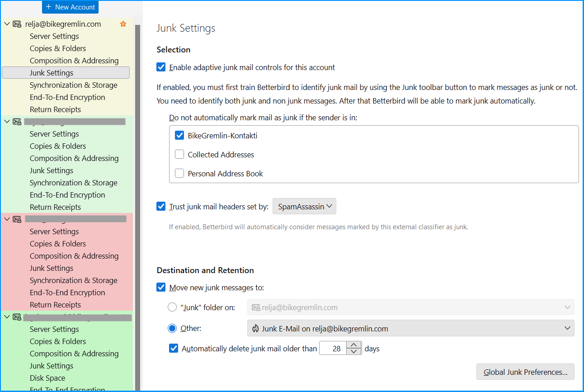This screenshot has width=584, height=392.
Task: Open Junk Settings in the light-green account
Action: tap(52, 170)
